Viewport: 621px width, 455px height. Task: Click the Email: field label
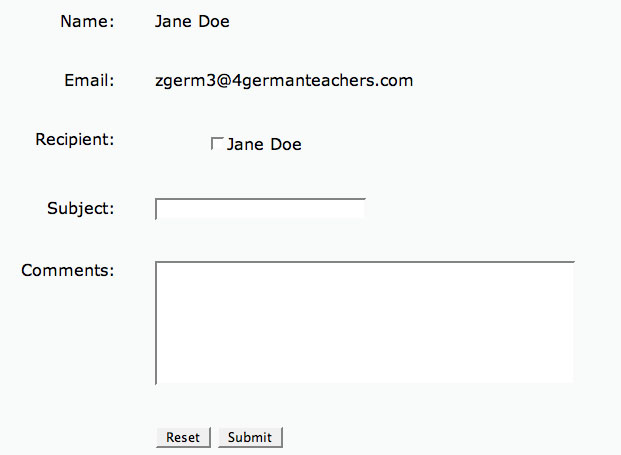click(89, 80)
